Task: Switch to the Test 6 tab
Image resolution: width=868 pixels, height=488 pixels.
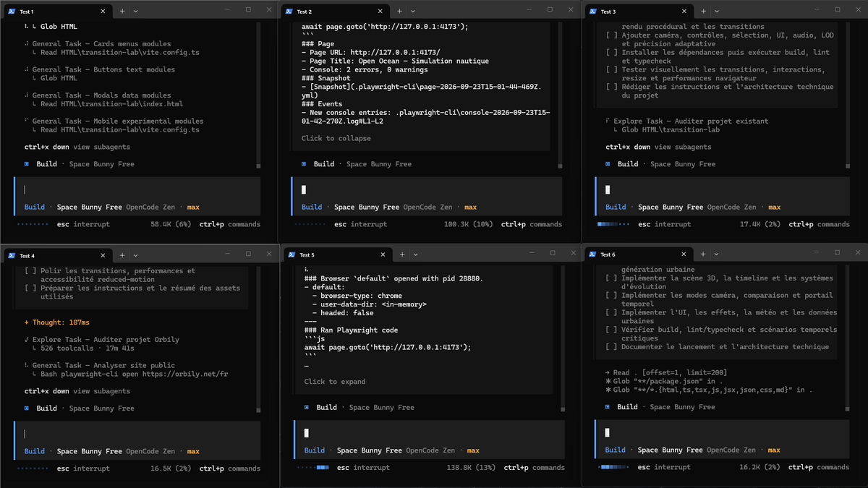Action: (x=638, y=254)
